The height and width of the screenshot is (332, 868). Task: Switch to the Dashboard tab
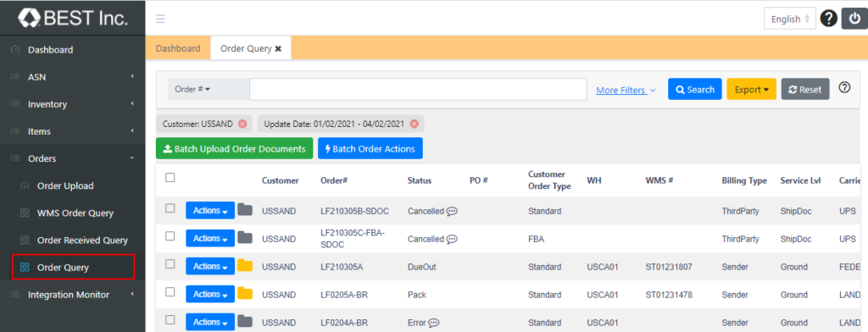(178, 48)
